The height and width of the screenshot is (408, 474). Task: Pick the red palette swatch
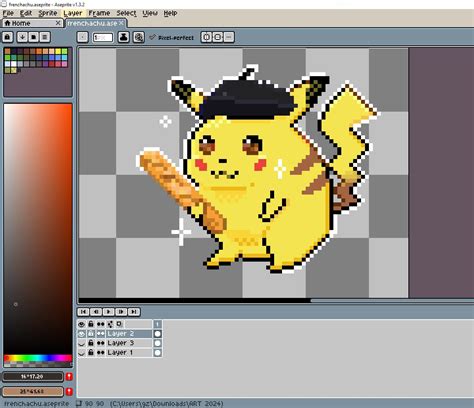(x=51, y=64)
